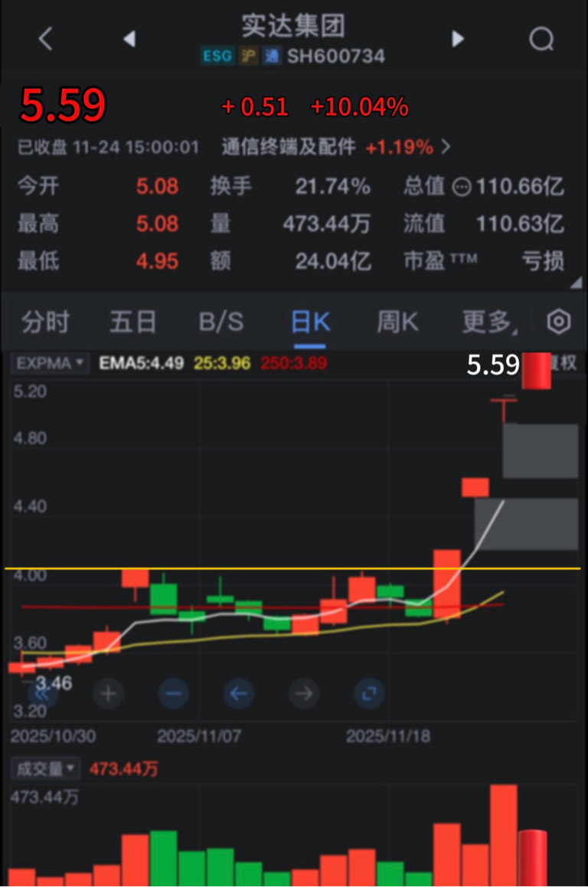
Task: Move chart left with arrow button
Action: coord(239,693)
